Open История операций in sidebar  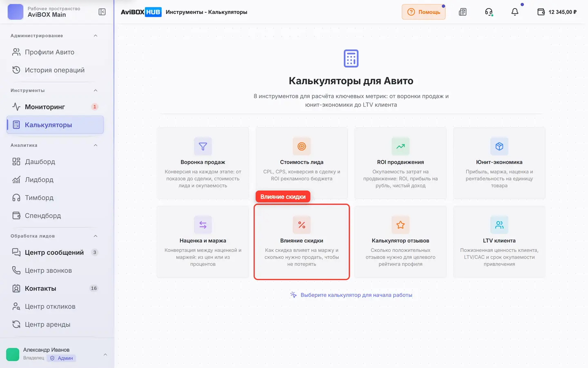tap(55, 70)
